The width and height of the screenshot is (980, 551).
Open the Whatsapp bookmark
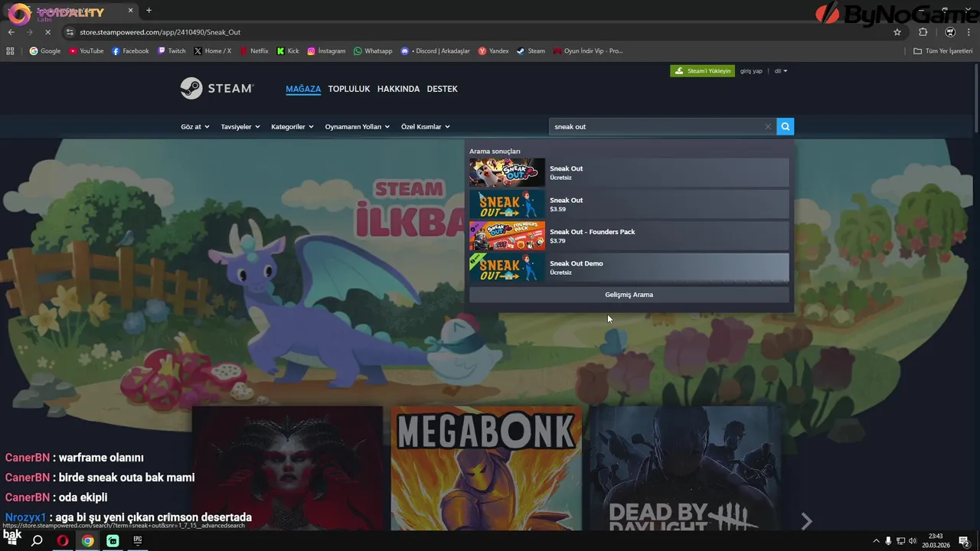click(373, 51)
